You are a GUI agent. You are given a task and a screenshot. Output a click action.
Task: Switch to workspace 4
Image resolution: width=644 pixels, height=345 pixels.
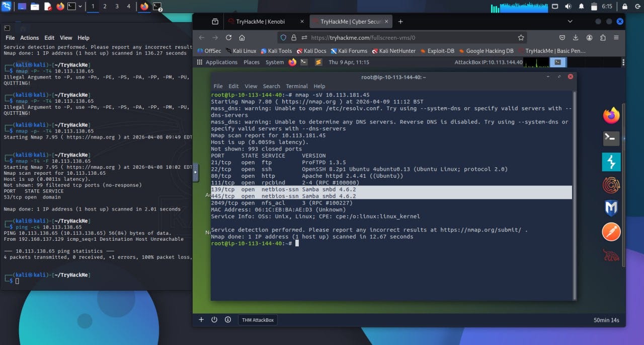tap(129, 7)
